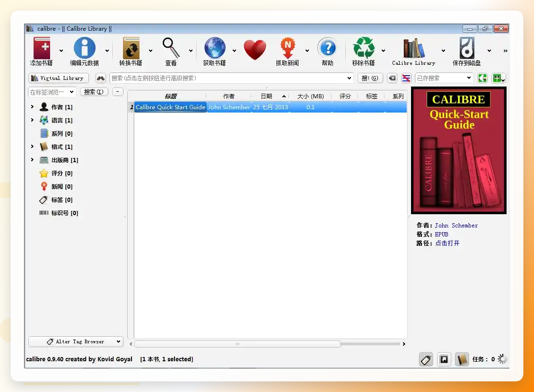Screen dimensions: 534x392
Task: Click Save to disk (保存到磁盘) icon
Action: tap(466, 48)
